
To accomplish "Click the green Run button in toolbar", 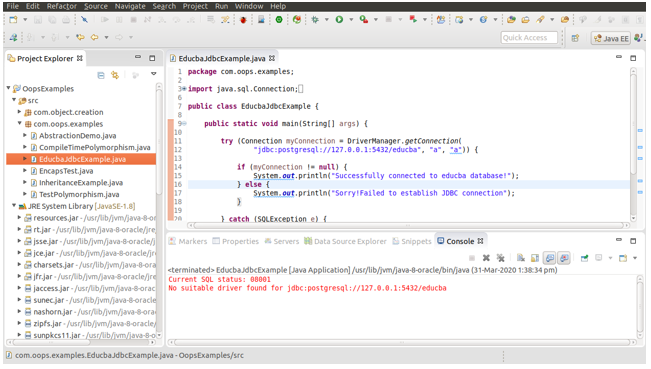I will pos(339,20).
